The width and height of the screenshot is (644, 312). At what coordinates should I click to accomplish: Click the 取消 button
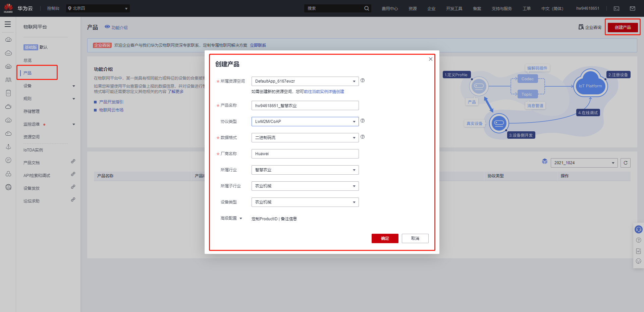415,238
